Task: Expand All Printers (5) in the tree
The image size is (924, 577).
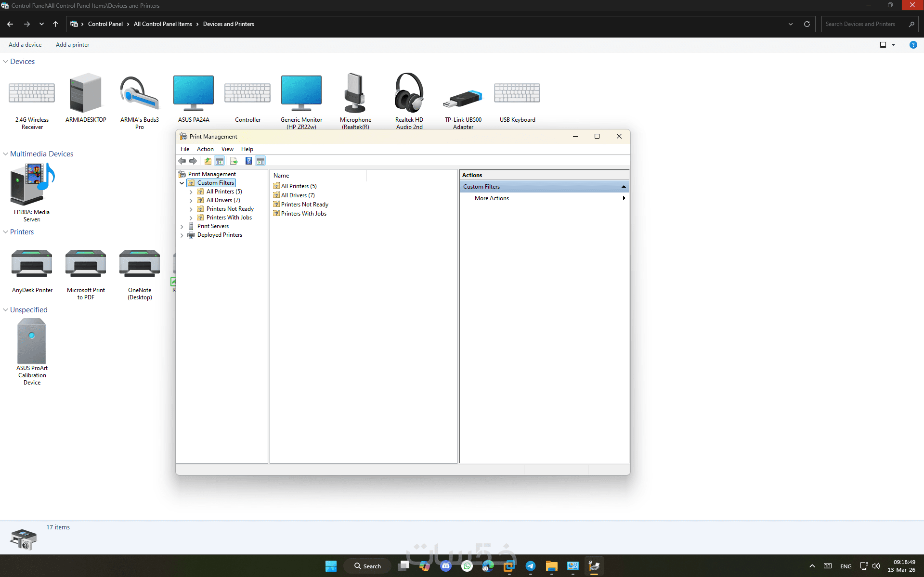Action: [191, 192]
